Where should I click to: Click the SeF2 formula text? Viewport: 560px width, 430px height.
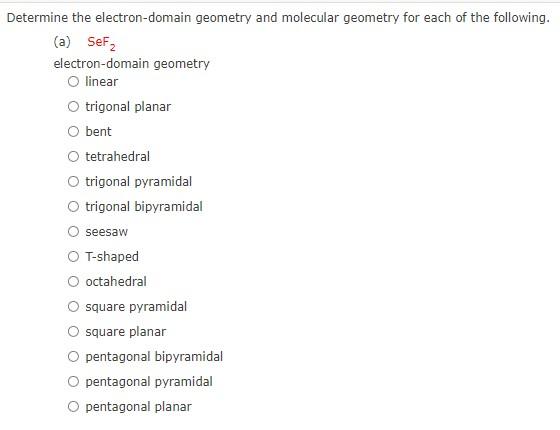point(101,43)
